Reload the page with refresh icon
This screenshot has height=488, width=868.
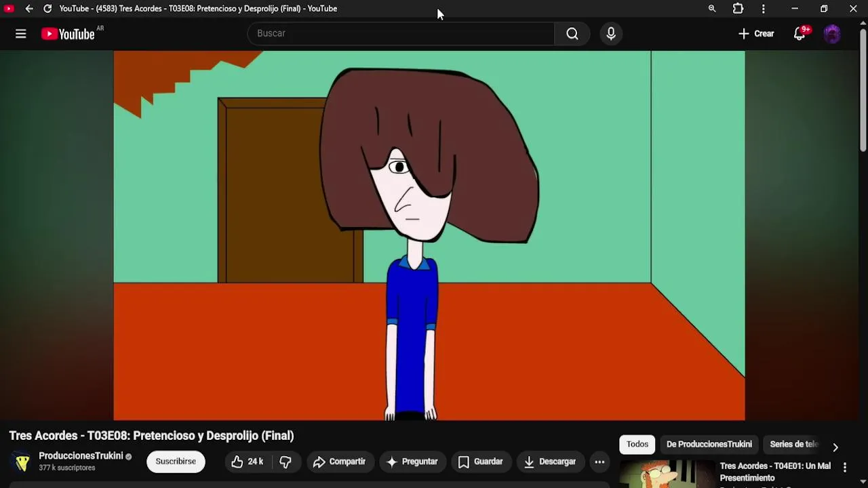point(47,9)
